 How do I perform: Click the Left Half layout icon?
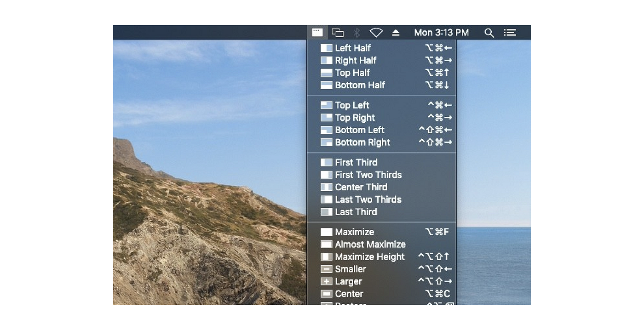[326, 48]
